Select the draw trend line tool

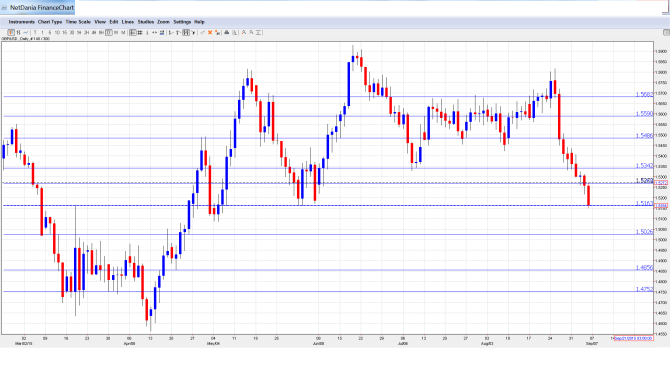coord(203,32)
